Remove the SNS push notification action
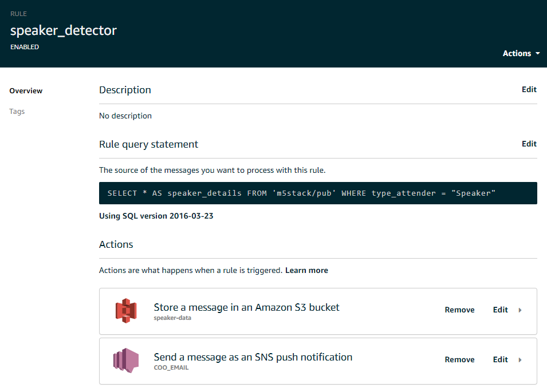The image size is (547, 392). click(x=459, y=360)
